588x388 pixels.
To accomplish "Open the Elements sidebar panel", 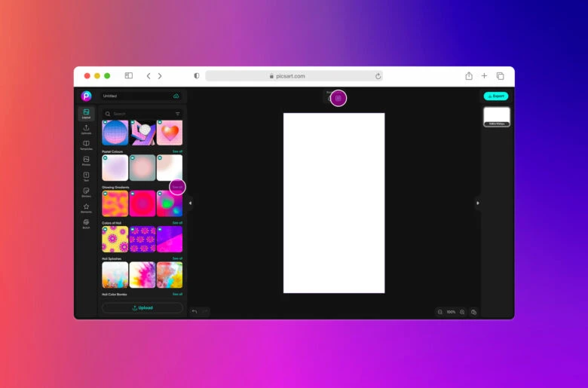I will pyautogui.click(x=86, y=208).
